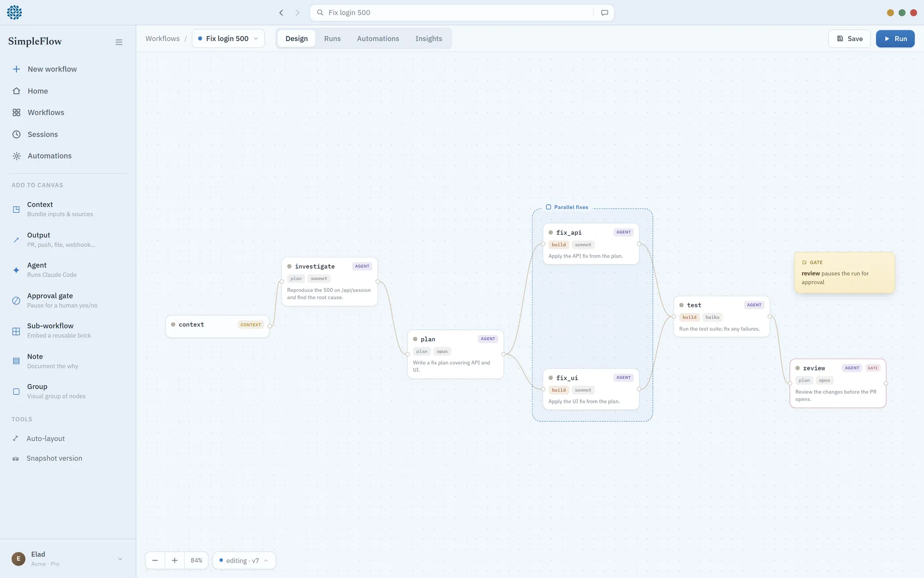This screenshot has height=578, width=924.
Task: Click the output port of context node
Action: 269,326
